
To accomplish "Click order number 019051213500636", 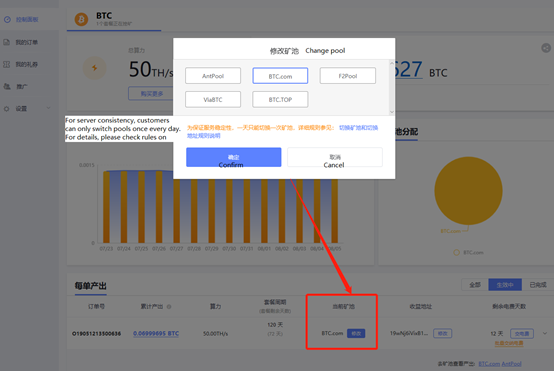I will pos(96,334).
